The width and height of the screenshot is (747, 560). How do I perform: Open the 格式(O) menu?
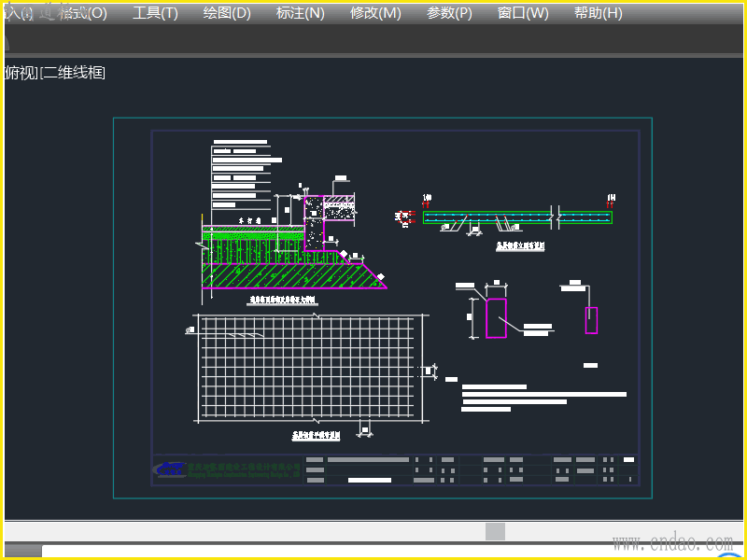pos(82,13)
